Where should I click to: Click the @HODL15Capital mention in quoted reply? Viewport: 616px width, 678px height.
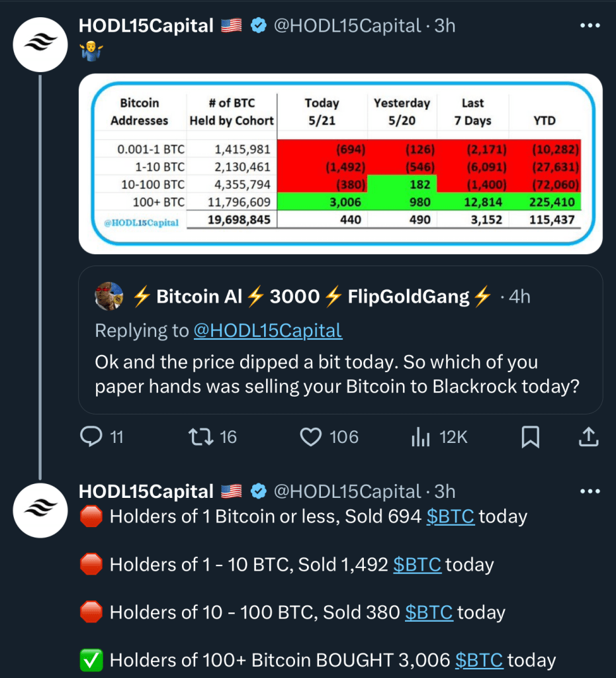tap(267, 330)
